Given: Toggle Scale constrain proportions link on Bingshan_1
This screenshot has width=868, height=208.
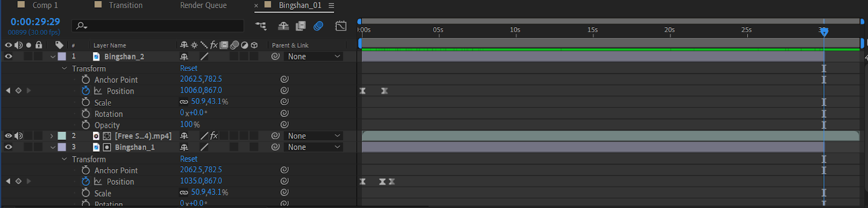Looking at the screenshot, I should [184, 192].
